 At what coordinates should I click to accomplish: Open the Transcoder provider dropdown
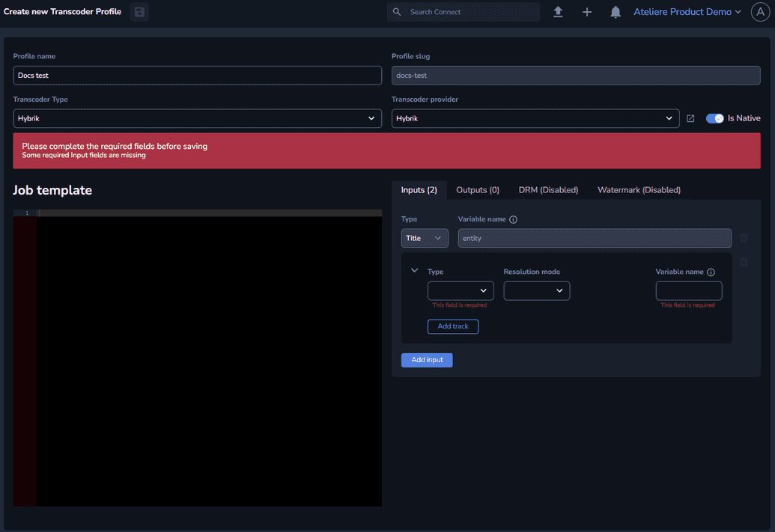coord(535,118)
